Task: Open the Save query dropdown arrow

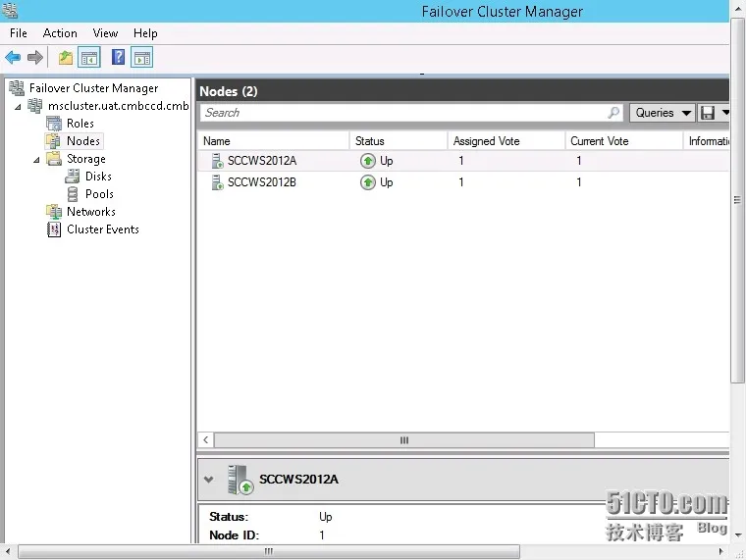Action: [x=725, y=113]
